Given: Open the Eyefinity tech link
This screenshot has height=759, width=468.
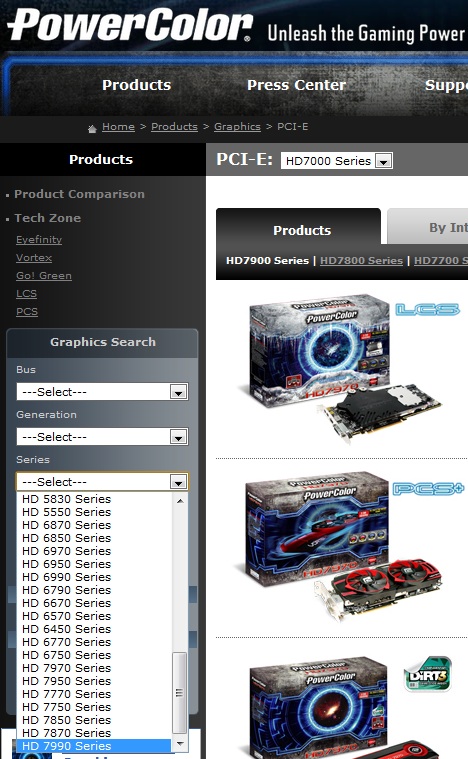Looking at the screenshot, I should pos(39,240).
